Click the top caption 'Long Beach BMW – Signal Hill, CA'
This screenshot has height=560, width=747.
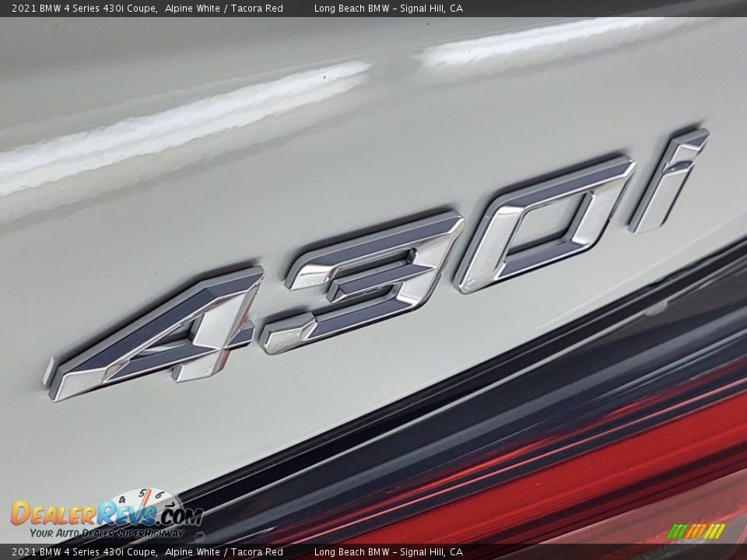(x=388, y=8)
